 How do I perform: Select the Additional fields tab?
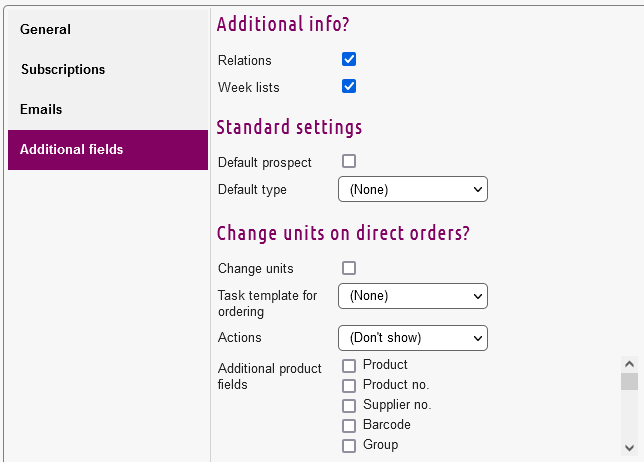(107, 150)
